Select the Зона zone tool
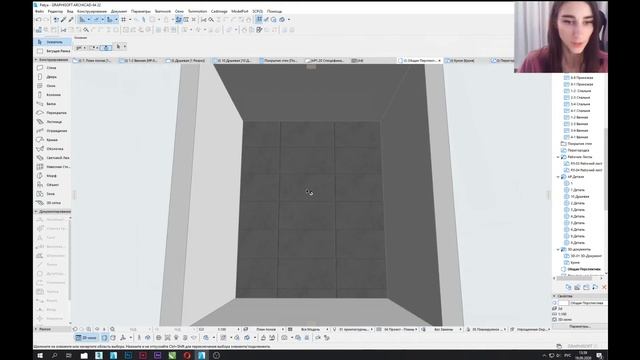 [x=51, y=193]
